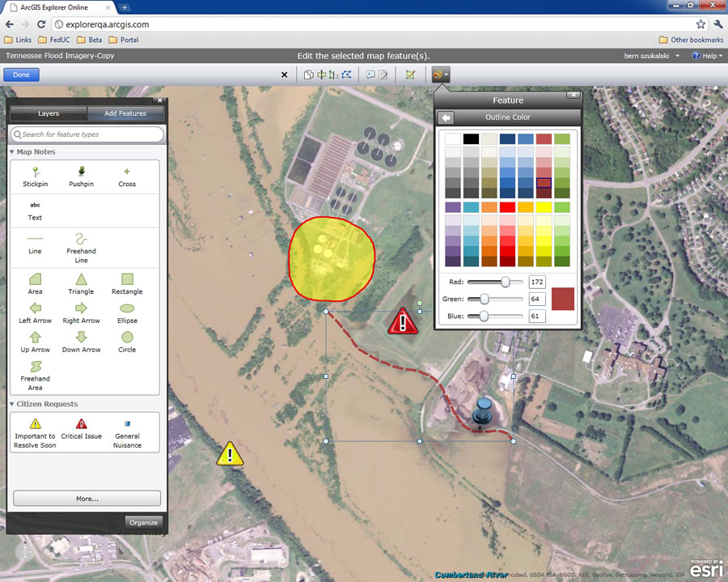Click the edit vertices icon
The image size is (728, 582).
point(346,74)
